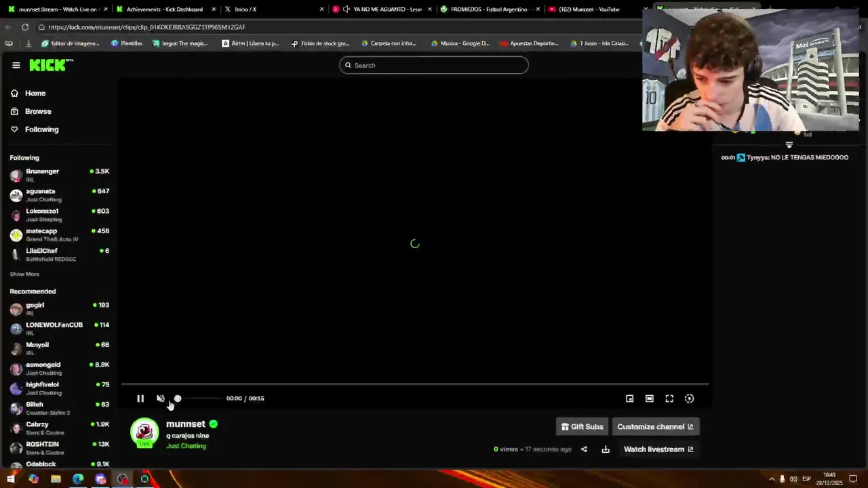Reload the page with browser refresh

(x=25, y=27)
